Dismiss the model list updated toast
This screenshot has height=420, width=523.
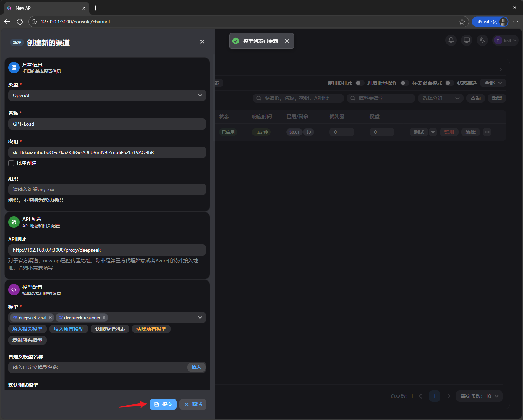coord(287,41)
